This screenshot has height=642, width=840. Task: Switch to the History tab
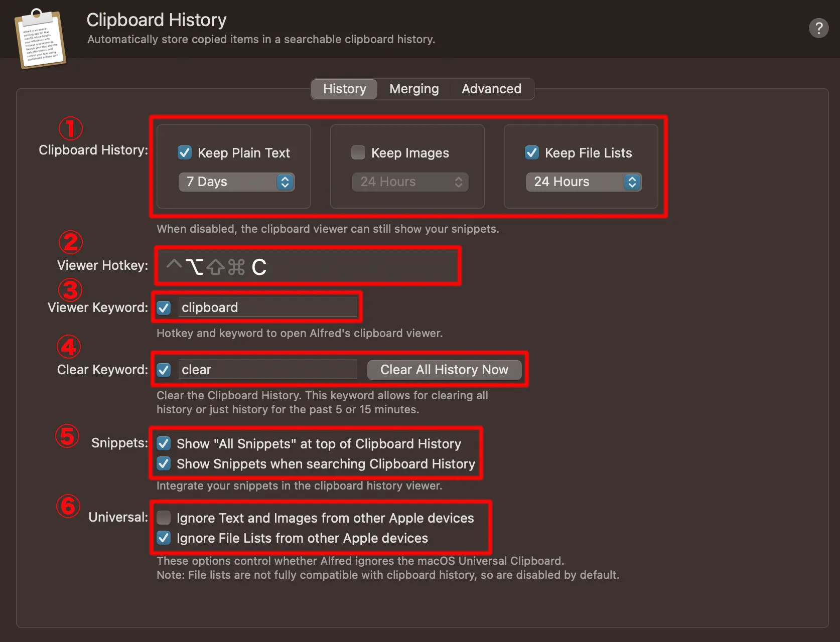(344, 89)
